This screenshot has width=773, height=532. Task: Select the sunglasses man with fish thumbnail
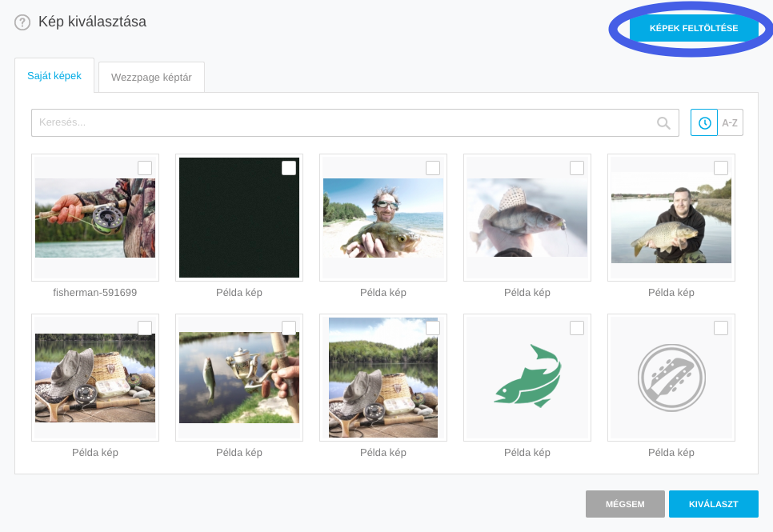[383, 218]
